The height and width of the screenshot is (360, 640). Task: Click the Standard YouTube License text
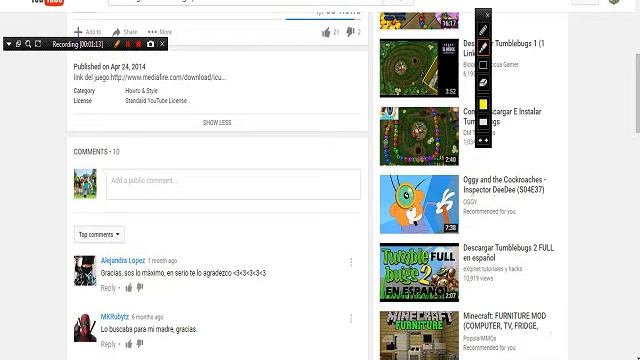coord(156,100)
